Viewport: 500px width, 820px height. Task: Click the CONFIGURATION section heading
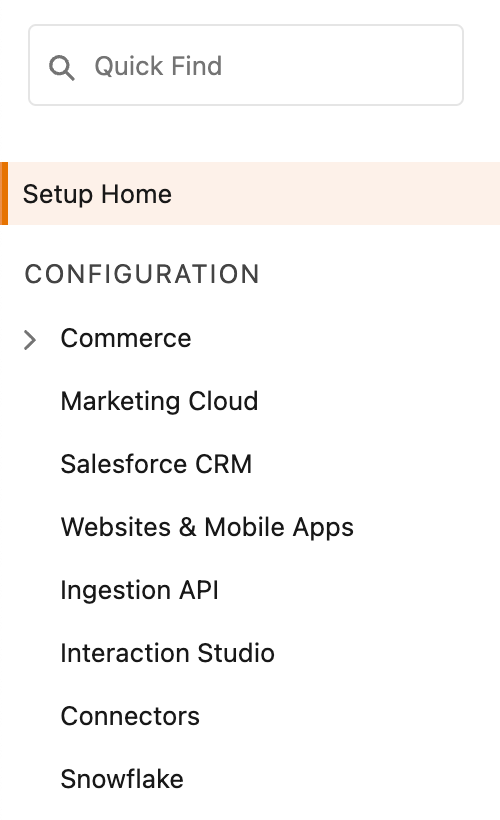[142, 274]
